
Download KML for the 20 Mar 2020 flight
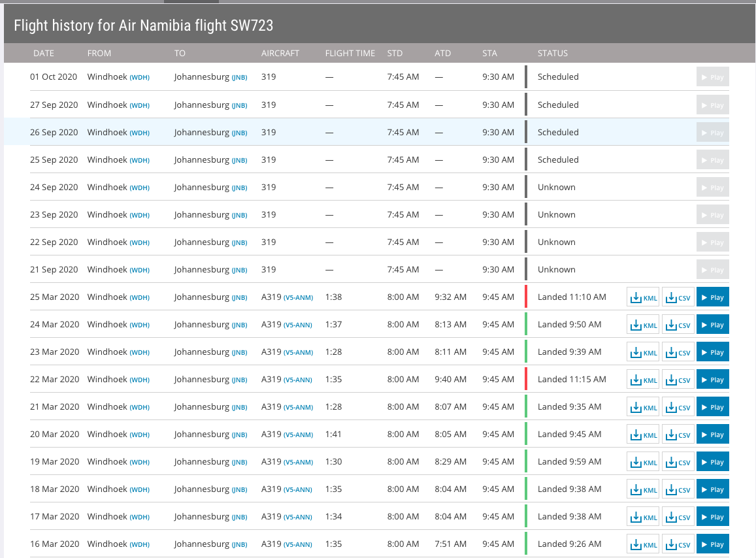pyautogui.click(x=643, y=435)
